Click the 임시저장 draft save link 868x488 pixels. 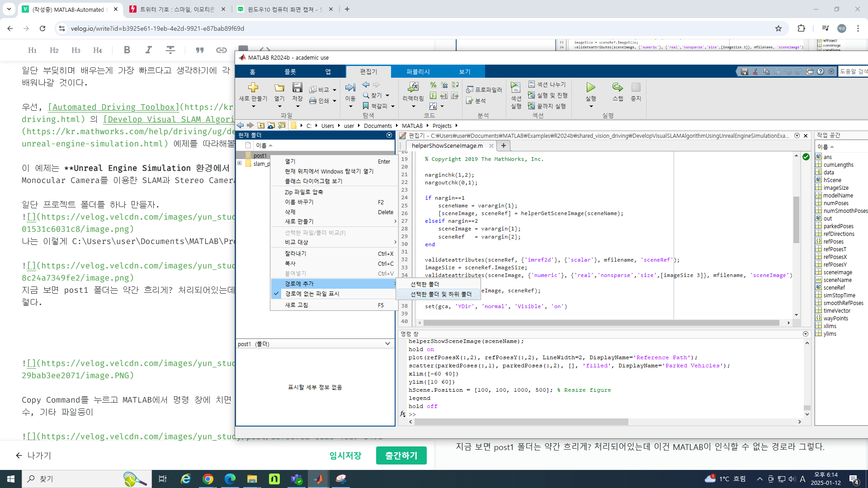[x=345, y=455]
